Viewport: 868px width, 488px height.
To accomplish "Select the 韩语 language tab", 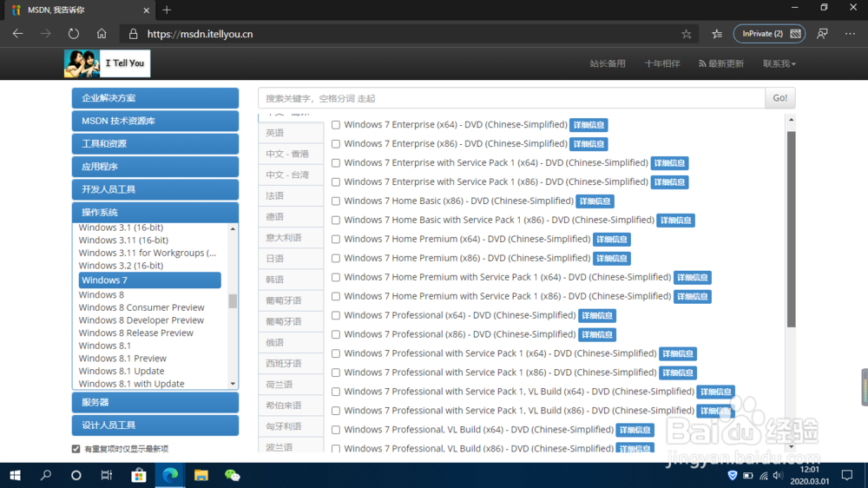I will pos(291,280).
